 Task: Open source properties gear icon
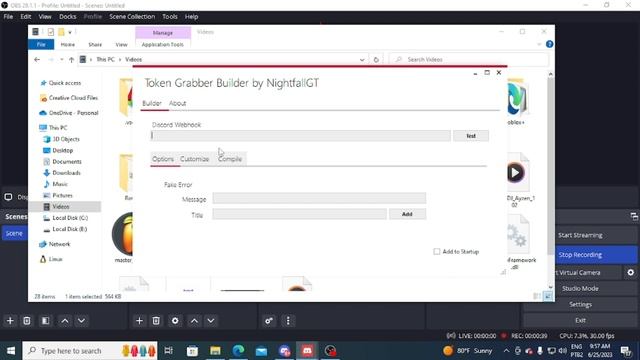(175, 321)
